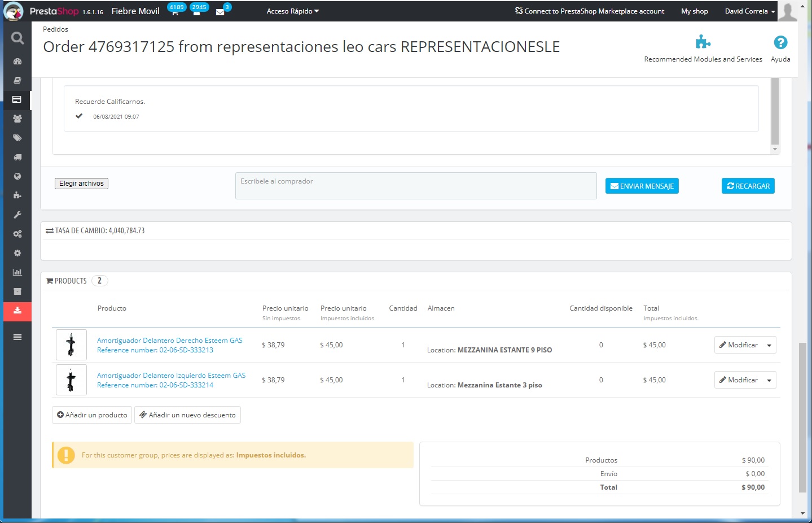Open Amortiguador Delantero Izquierdo Esteem GAS link
The height and width of the screenshot is (523, 812).
pos(171,376)
